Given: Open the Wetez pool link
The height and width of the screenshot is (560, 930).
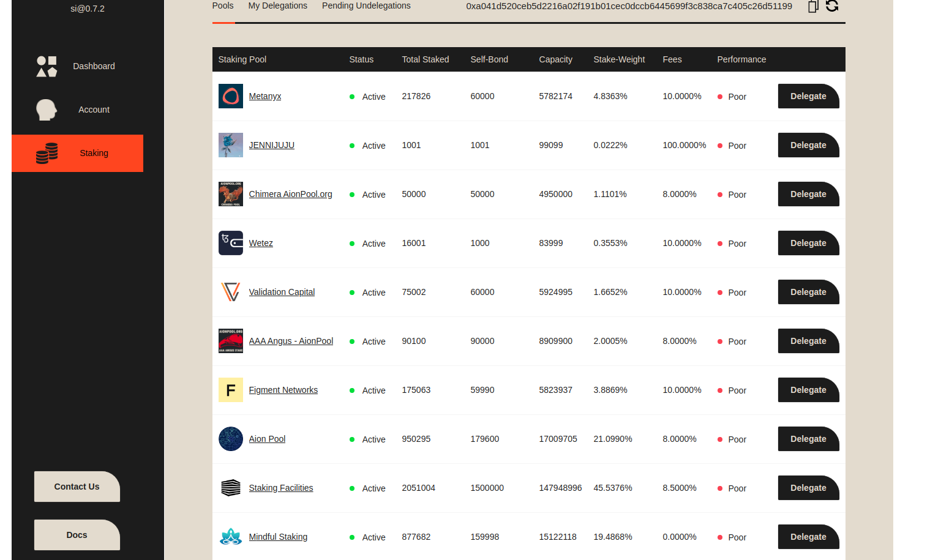Looking at the screenshot, I should [x=261, y=243].
